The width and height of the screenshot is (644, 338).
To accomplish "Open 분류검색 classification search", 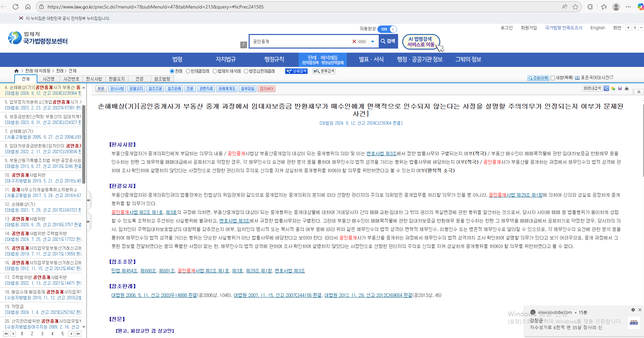I will pyautogui.click(x=324, y=71).
